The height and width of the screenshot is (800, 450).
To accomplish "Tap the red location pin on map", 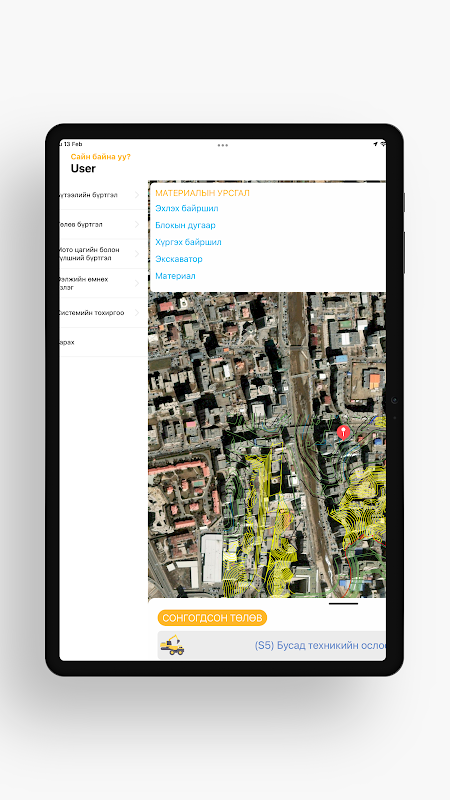I will pos(344,432).
